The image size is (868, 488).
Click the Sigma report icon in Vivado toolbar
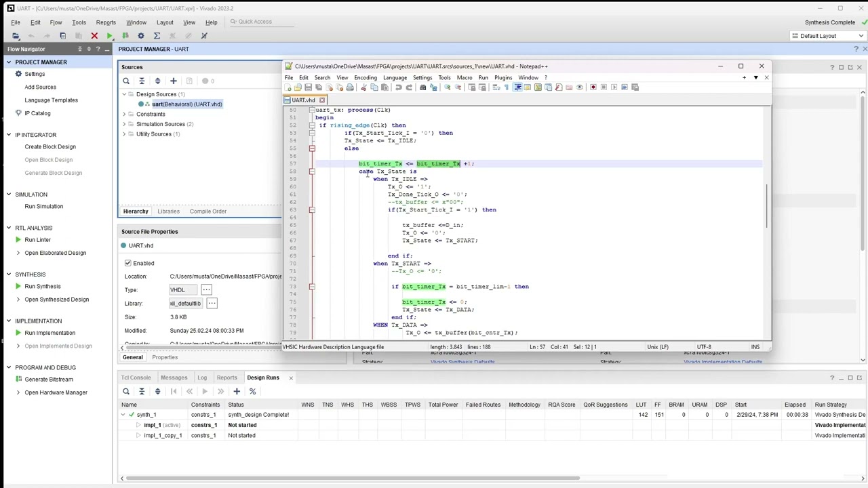coord(157,36)
